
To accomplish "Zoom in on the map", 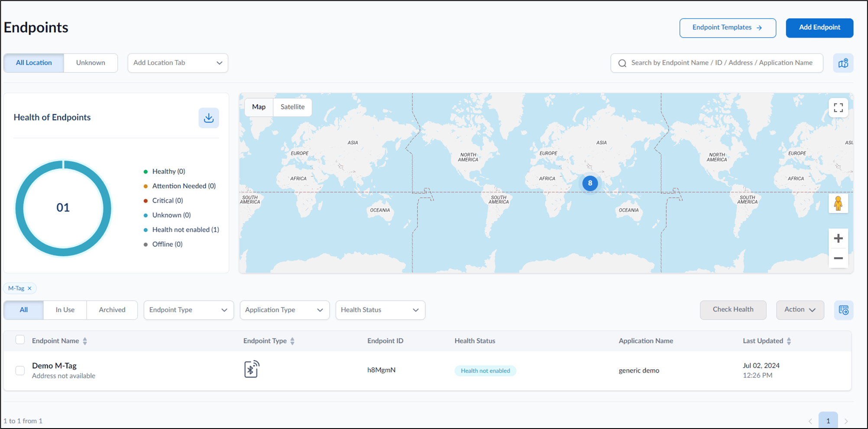I will [x=838, y=238].
